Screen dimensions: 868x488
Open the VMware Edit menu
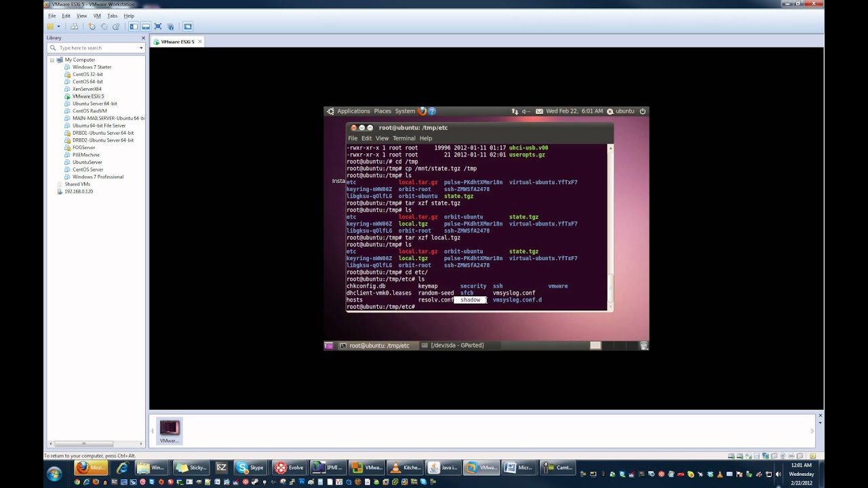click(66, 16)
